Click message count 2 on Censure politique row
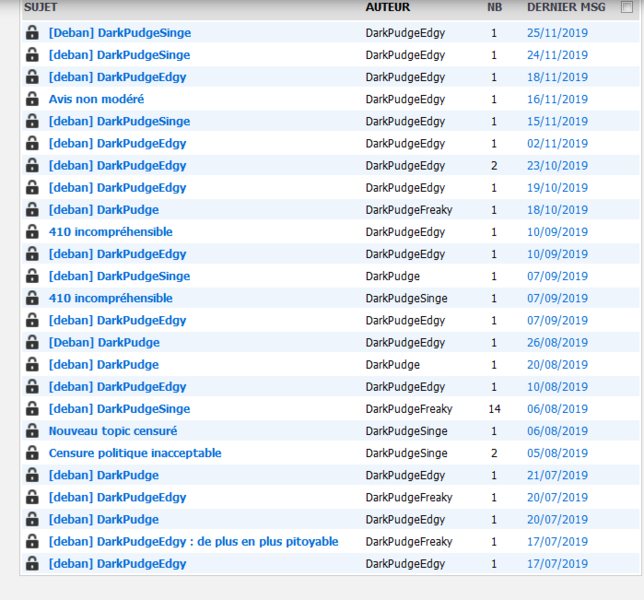This screenshot has width=644, height=600. click(x=494, y=453)
